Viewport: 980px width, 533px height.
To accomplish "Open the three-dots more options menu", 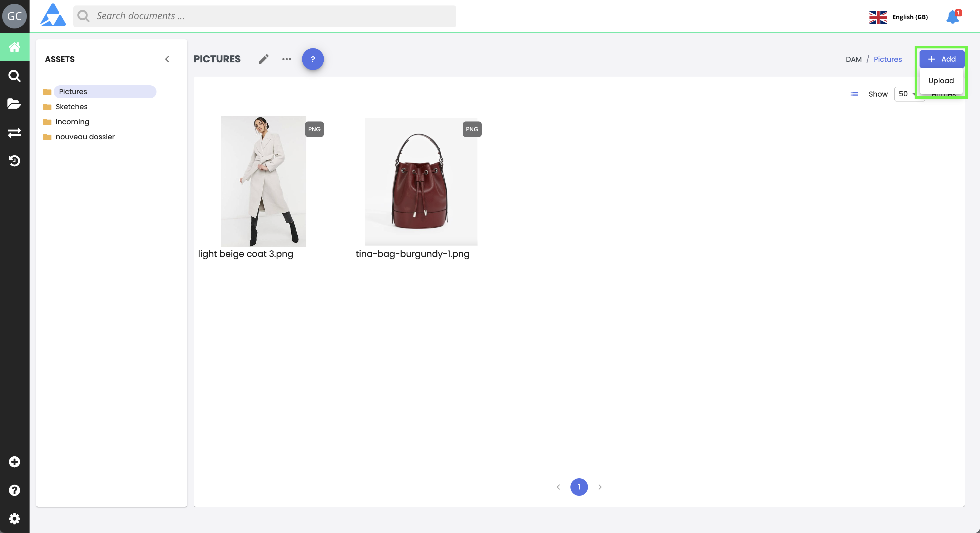I will coord(286,59).
